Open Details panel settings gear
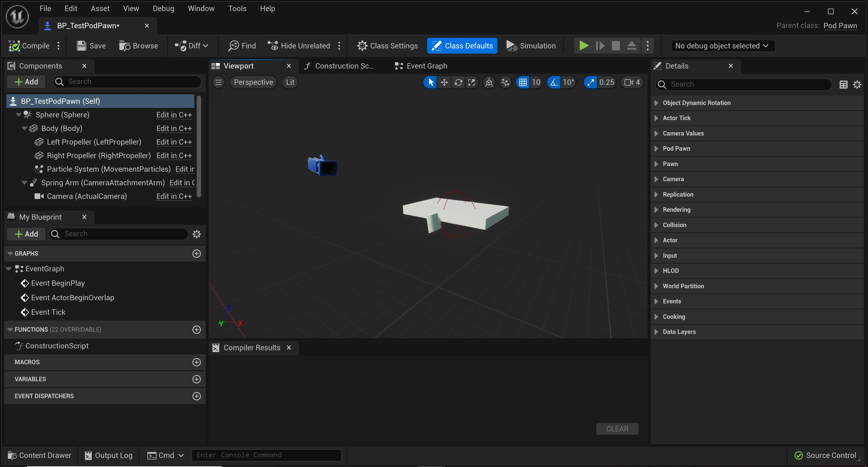Image resolution: width=868 pixels, height=467 pixels. point(857,84)
